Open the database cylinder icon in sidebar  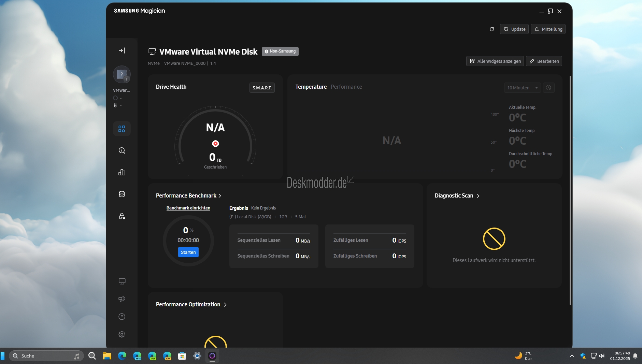[x=122, y=194]
